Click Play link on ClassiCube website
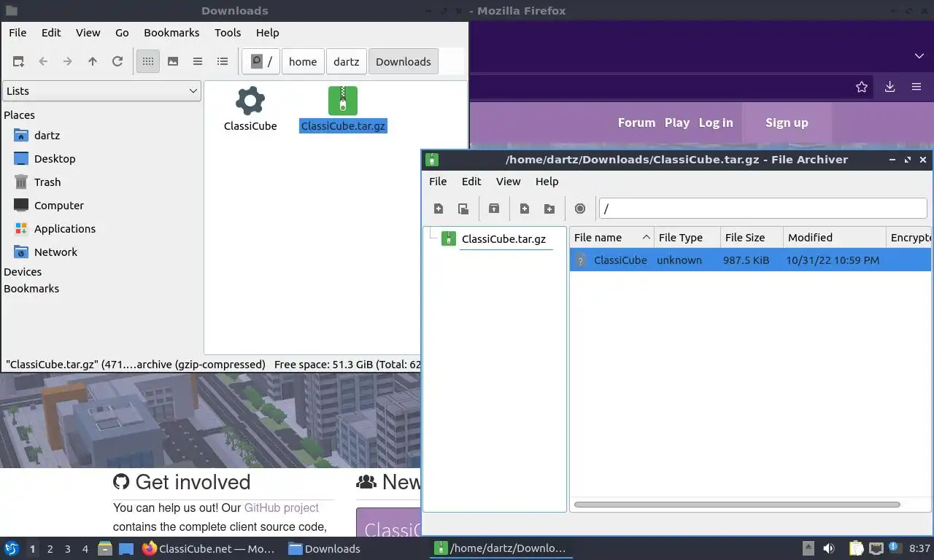The height and width of the screenshot is (560, 934). click(677, 122)
